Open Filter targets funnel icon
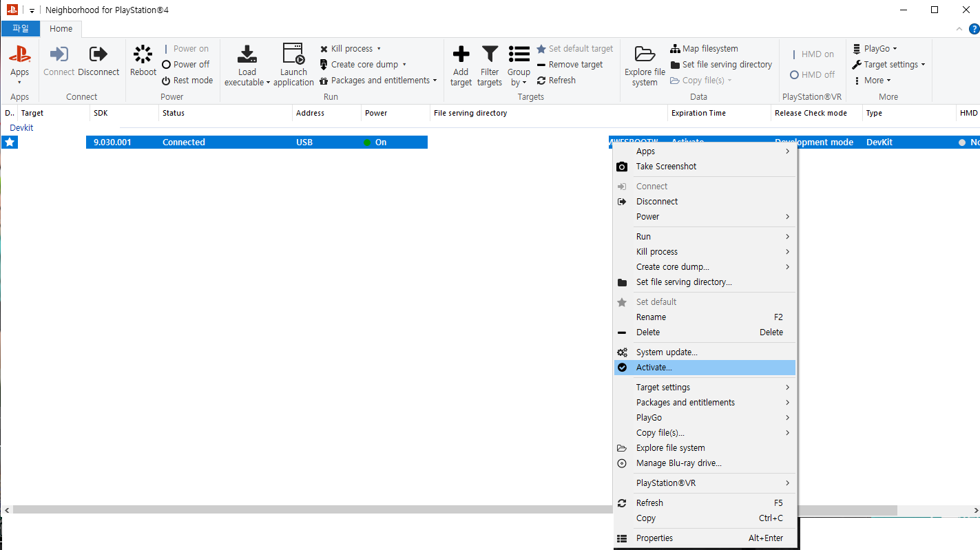 click(490, 55)
